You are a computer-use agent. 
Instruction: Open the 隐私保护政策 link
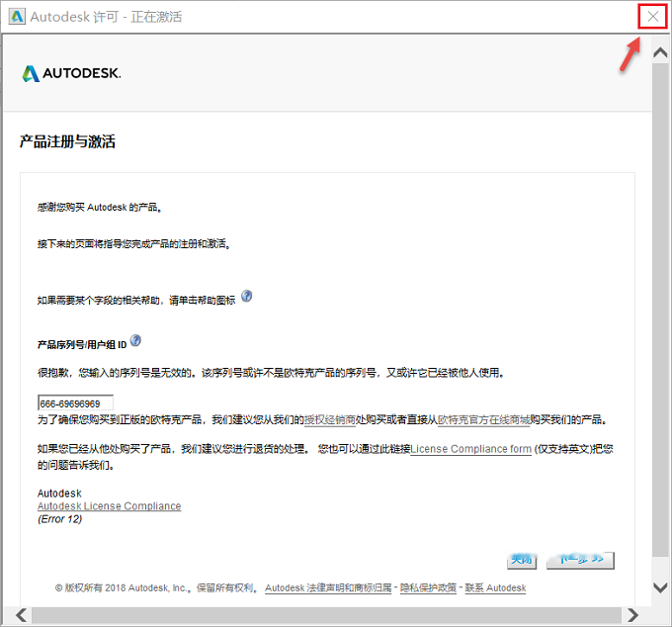point(428,588)
